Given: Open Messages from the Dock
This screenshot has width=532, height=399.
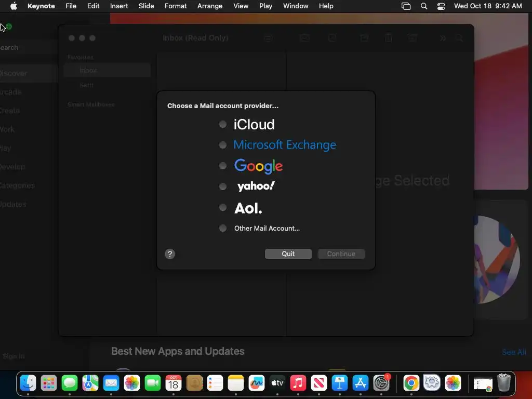Looking at the screenshot, I should (70, 383).
